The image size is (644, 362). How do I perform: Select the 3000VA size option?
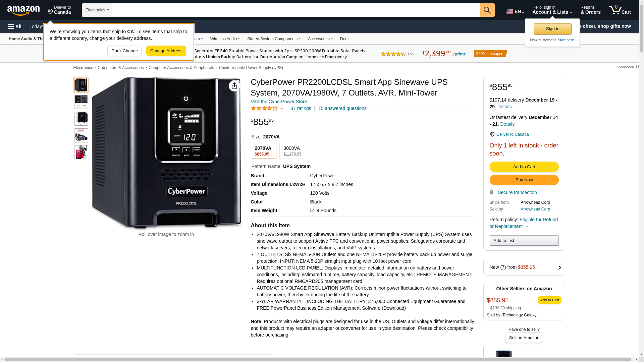click(292, 151)
